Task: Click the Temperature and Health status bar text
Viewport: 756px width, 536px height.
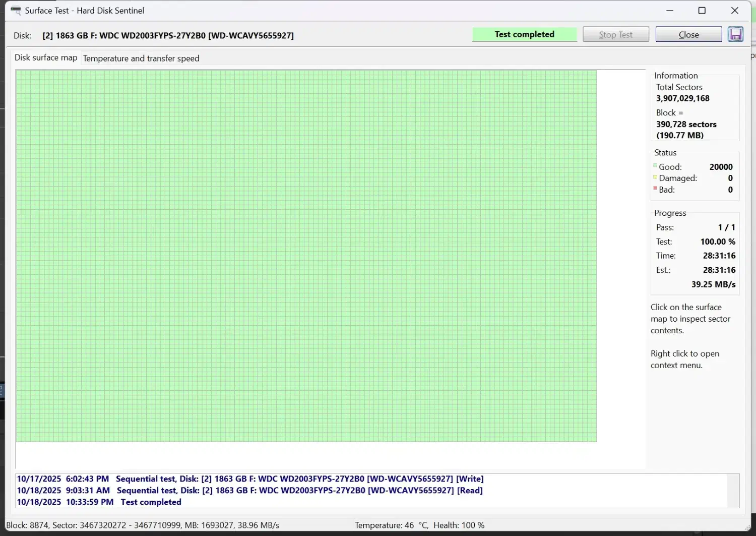Action: [x=419, y=525]
